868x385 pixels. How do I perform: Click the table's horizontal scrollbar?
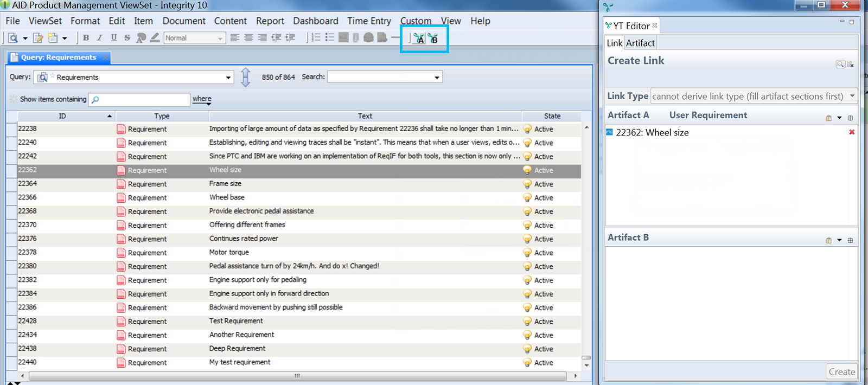tap(297, 376)
